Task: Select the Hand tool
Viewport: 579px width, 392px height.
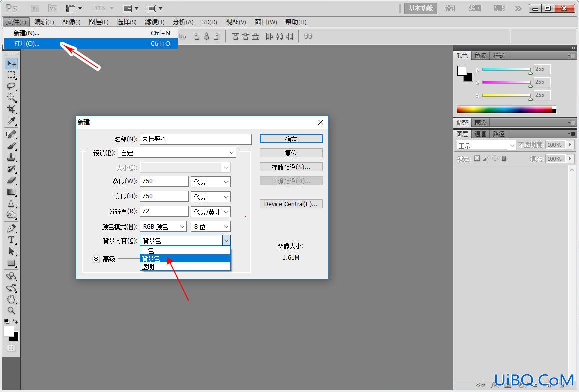Action: click(11, 299)
